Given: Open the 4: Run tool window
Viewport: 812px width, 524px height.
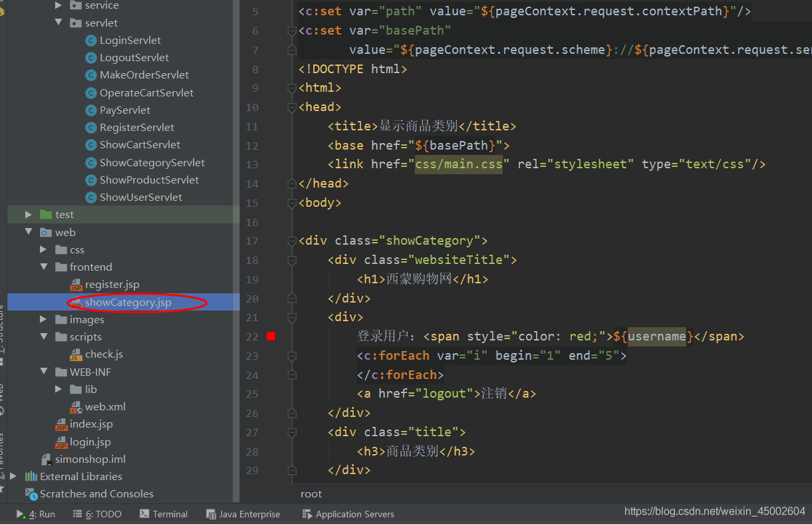Looking at the screenshot, I should coord(36,514).
